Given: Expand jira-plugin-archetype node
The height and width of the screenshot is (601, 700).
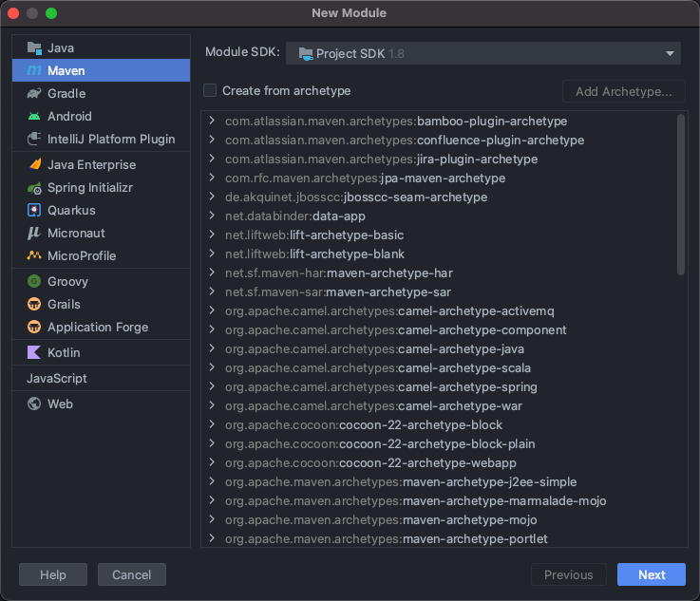Looking at the screenshot, I should (x=212, y=159).
